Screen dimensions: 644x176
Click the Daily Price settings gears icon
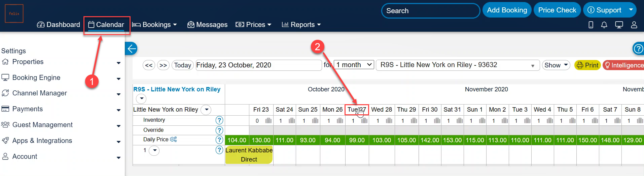click(173, 139)
